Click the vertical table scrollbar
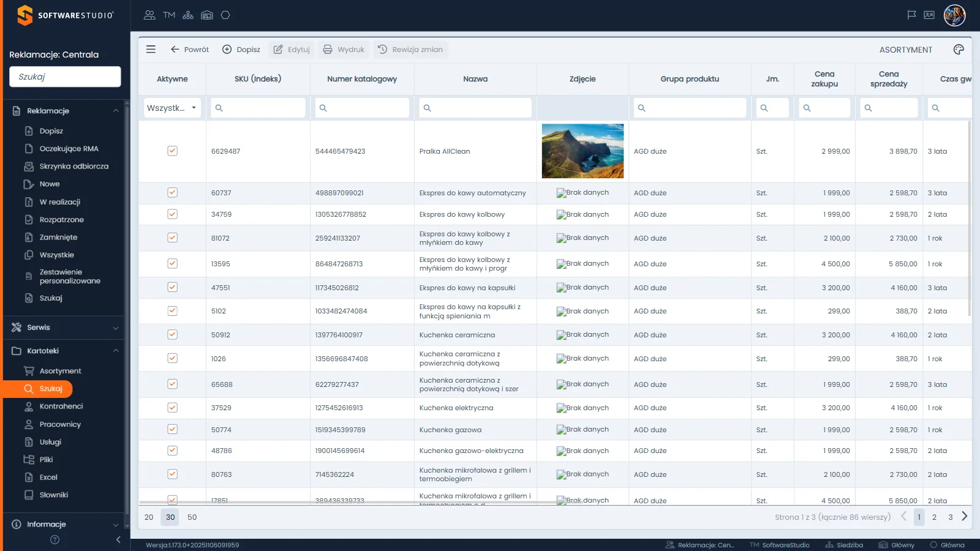The width and height of the screenshot is (980, 551). coord(970,219)
